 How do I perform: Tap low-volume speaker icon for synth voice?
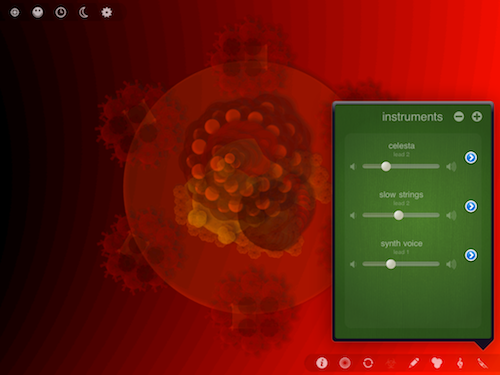point(353,264)
